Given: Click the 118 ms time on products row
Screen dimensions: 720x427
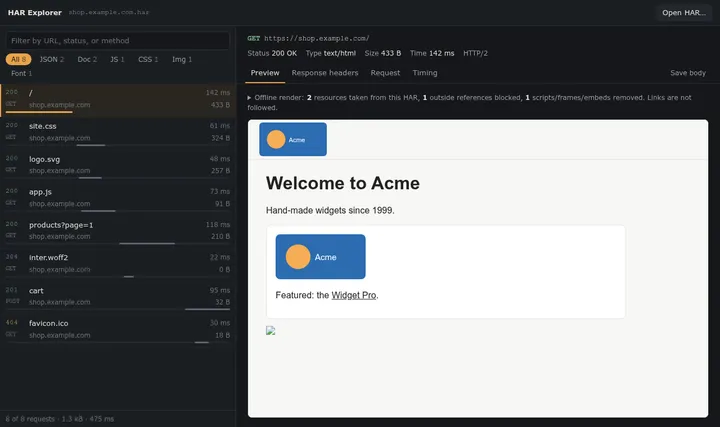Looking at the screenshot, I should pos(218,225).
